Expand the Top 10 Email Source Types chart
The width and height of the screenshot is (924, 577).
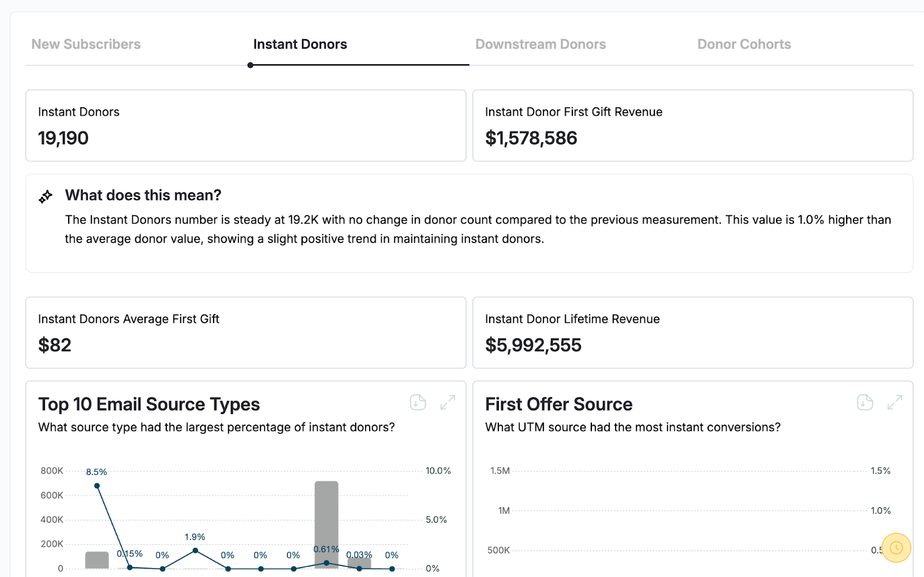448,402
